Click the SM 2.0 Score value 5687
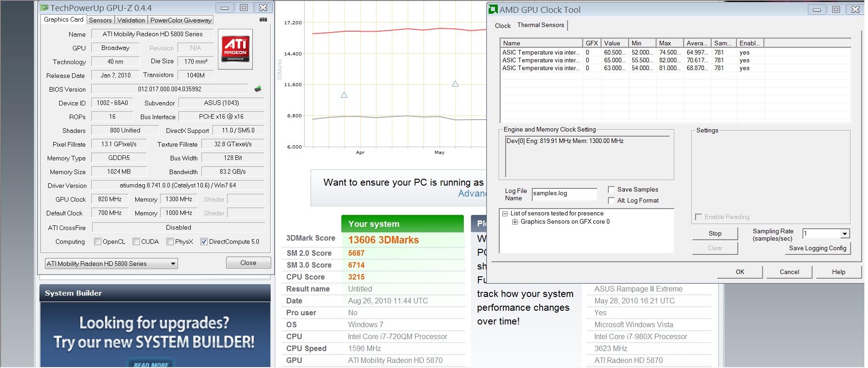Image resolution: width=868 pixels, height=368 pixels. [x=356, y=253]
